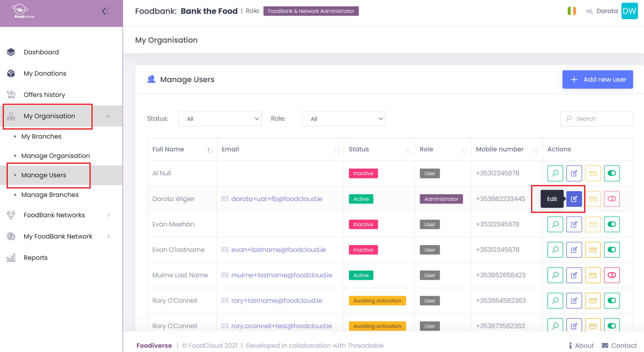Click the edit icon for Dorota Wigier
Image resolution: width=644 pixels, height=352 pixels.
point(574,199)
